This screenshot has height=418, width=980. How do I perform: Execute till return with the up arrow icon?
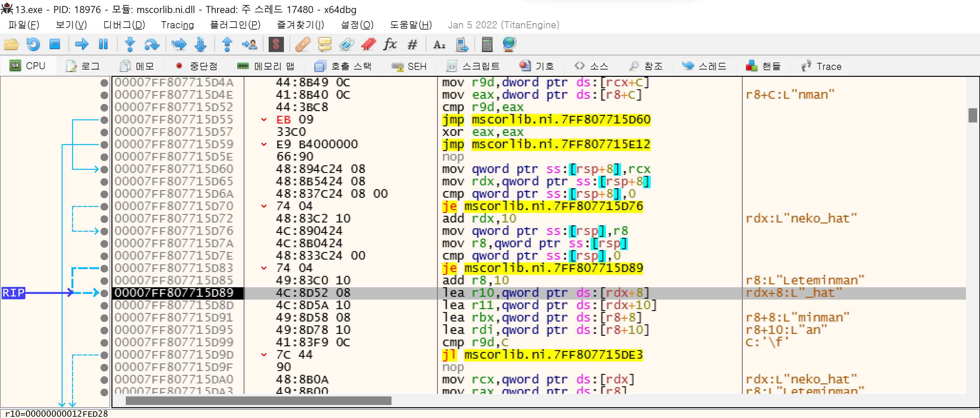pyautogui.click(x=227, y=44)
